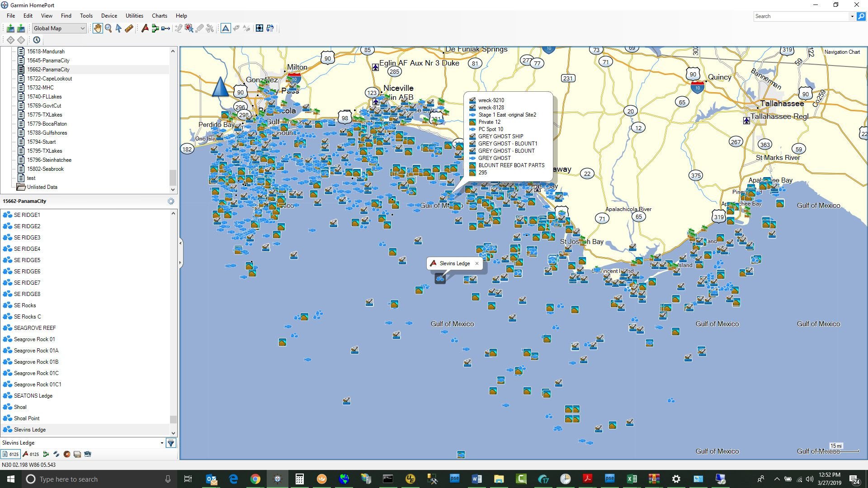Viewport: 868px width, 488px height.
Task: Close the Slevins Ledge map popup
Action: pyautogui.click(x=476, y=263)
